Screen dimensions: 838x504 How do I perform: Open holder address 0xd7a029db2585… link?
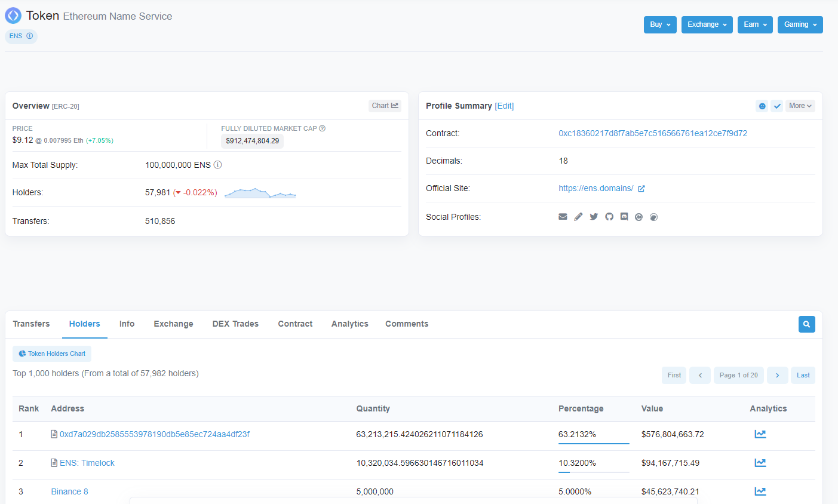pos(155,434)
